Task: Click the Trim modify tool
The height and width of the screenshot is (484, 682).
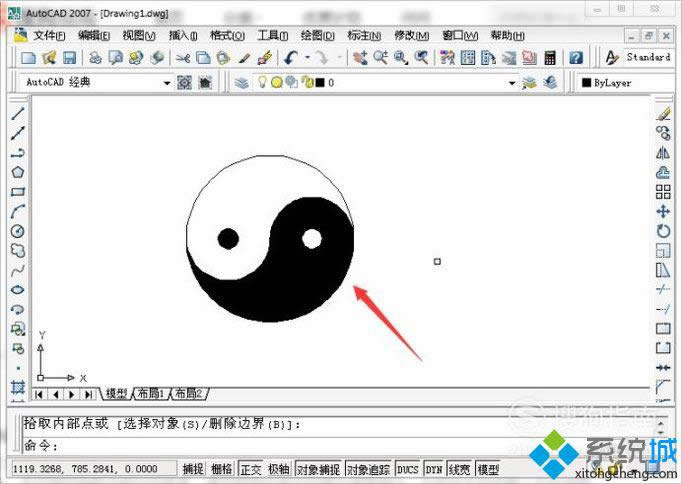Action: click(663, 289)
